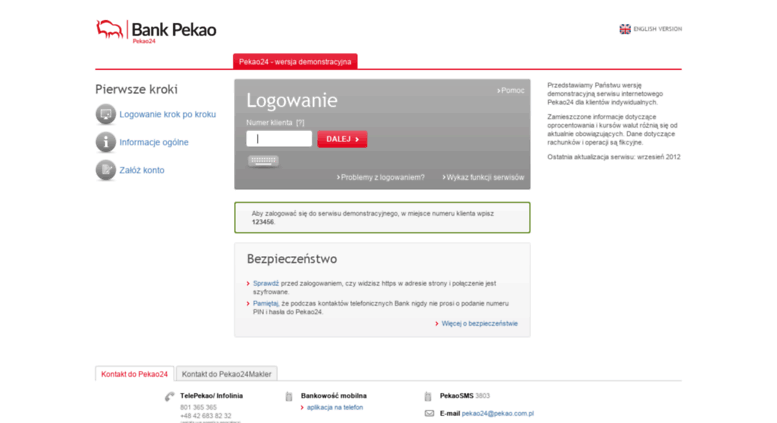Viewport: 777px width, 423px height.
Task: Click the Pierwsze kroki heading
Action: 136,89
